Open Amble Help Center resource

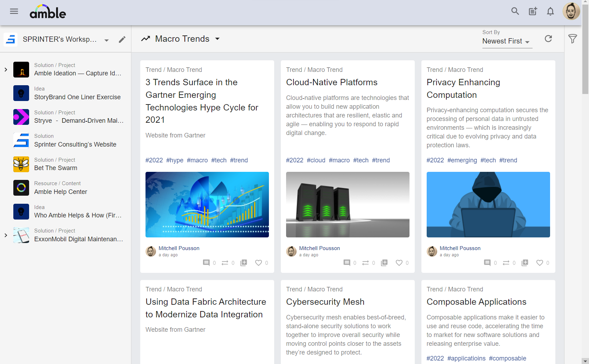[x=61, y=192]
